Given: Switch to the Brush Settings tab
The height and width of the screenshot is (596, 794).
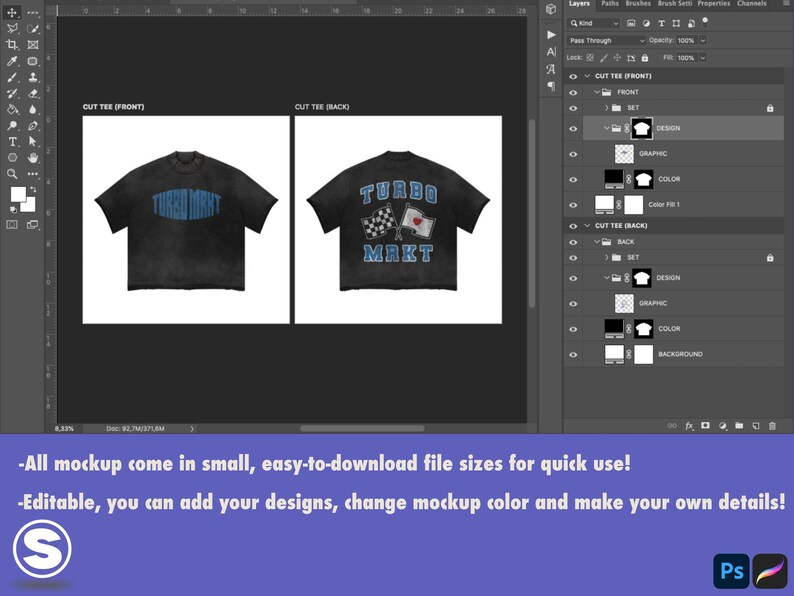Looking at the screenshot, I should click(x=674, y=4).
